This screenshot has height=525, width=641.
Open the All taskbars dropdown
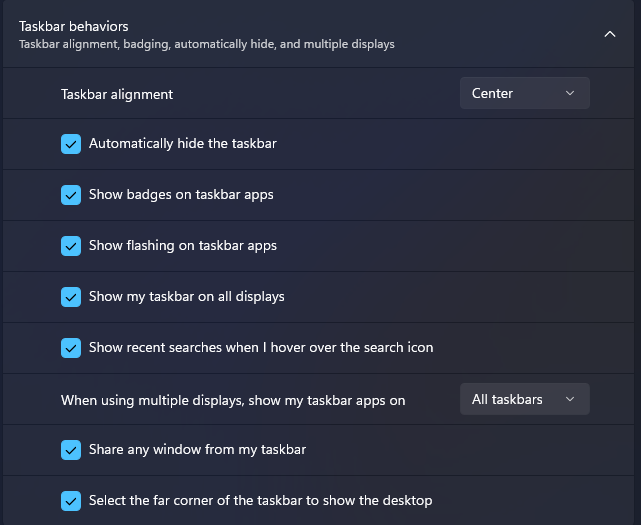(x=524, y=399)
